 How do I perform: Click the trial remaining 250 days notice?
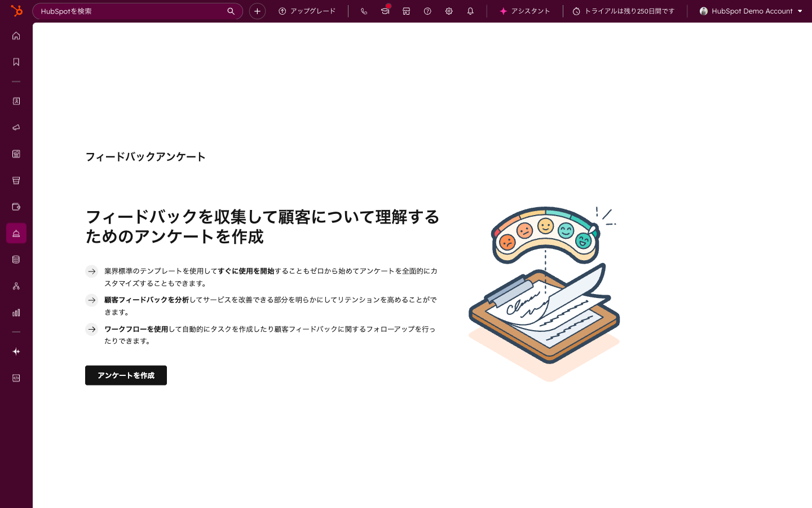(x=623, y=11)
